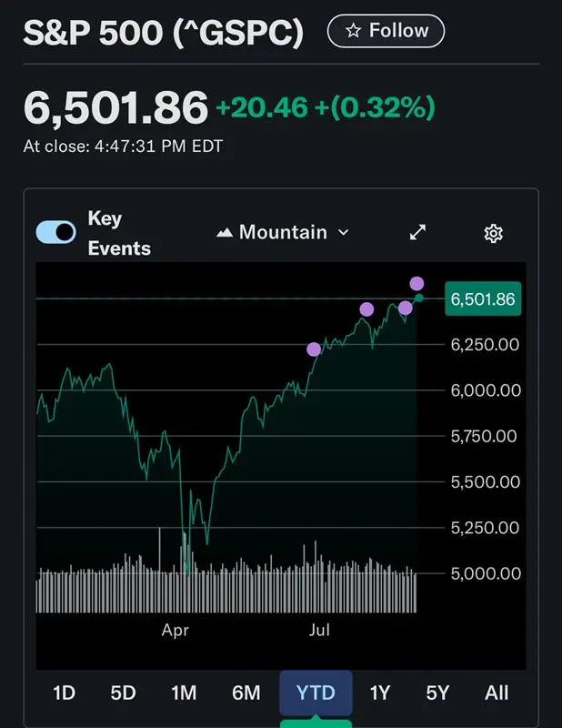Select the 1Y time range

click(379, 693)
